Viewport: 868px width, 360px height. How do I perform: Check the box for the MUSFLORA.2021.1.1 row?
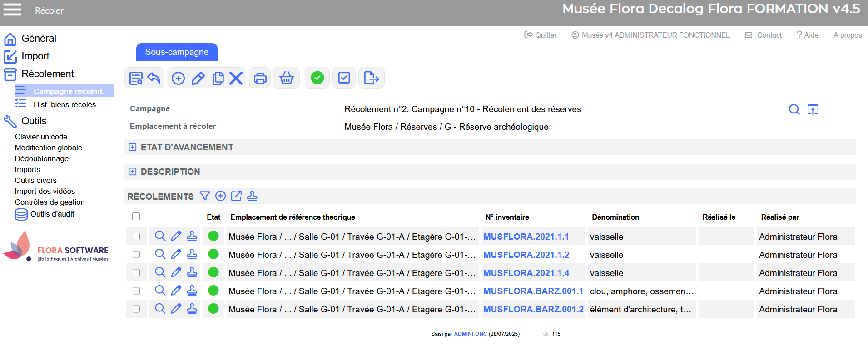tap(136, 237)
